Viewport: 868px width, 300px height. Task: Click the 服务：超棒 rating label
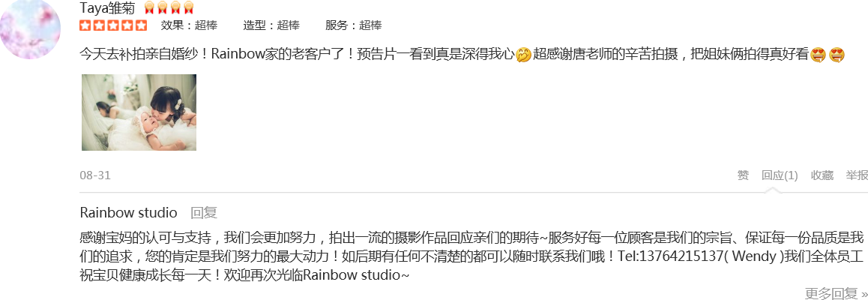point(353,25)
